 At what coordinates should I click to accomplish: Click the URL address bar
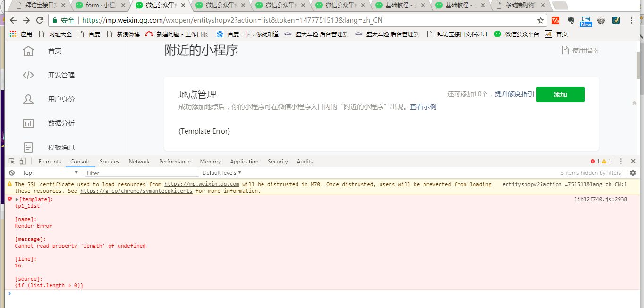point(297,20)
